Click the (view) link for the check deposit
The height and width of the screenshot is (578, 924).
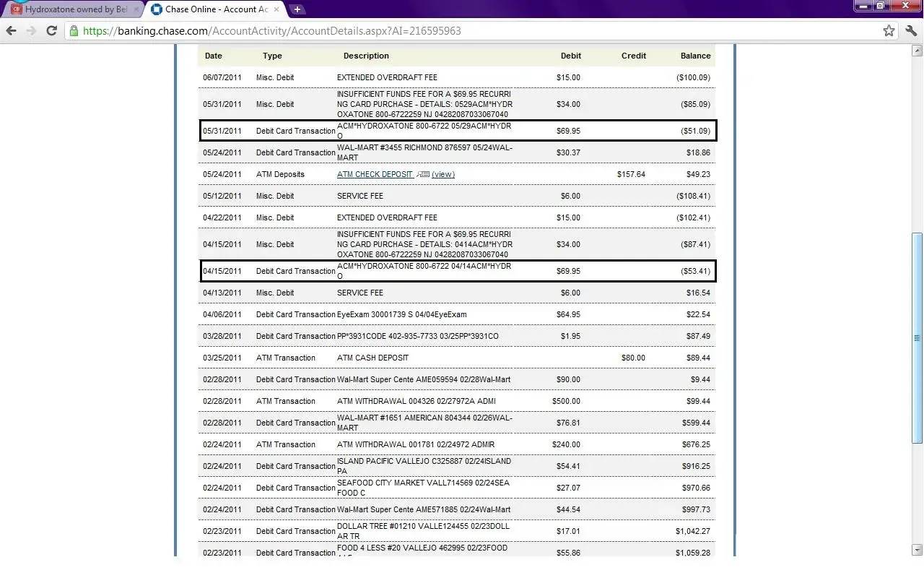coord(443,174)
